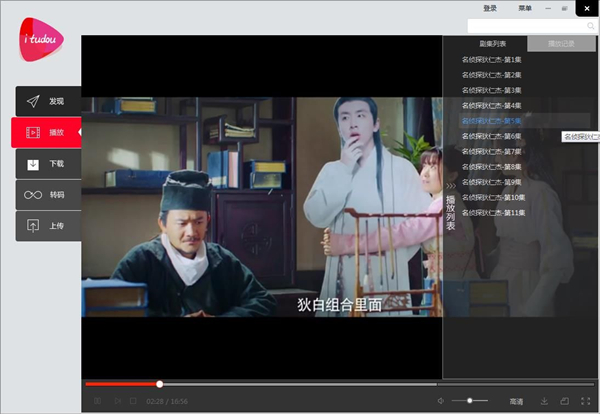The width and height of the screenshot is (600, 414).
Task: Pause the video with pause button
Action: point(98,401)
